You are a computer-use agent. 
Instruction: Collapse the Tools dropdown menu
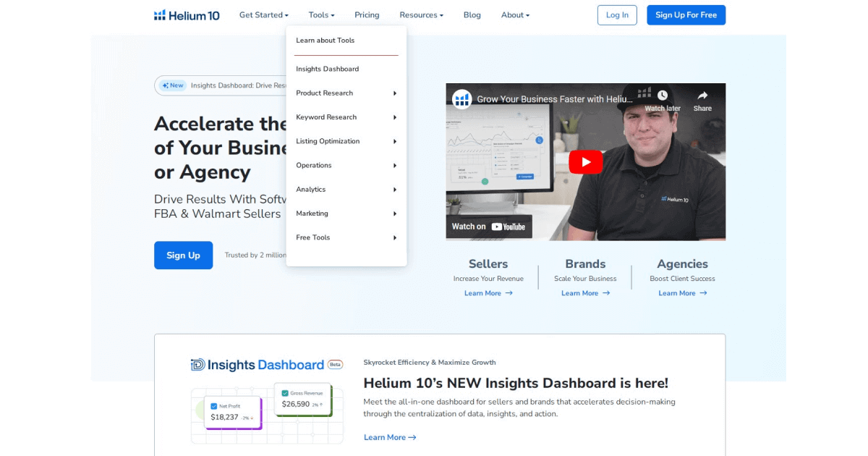pos(321,15)
